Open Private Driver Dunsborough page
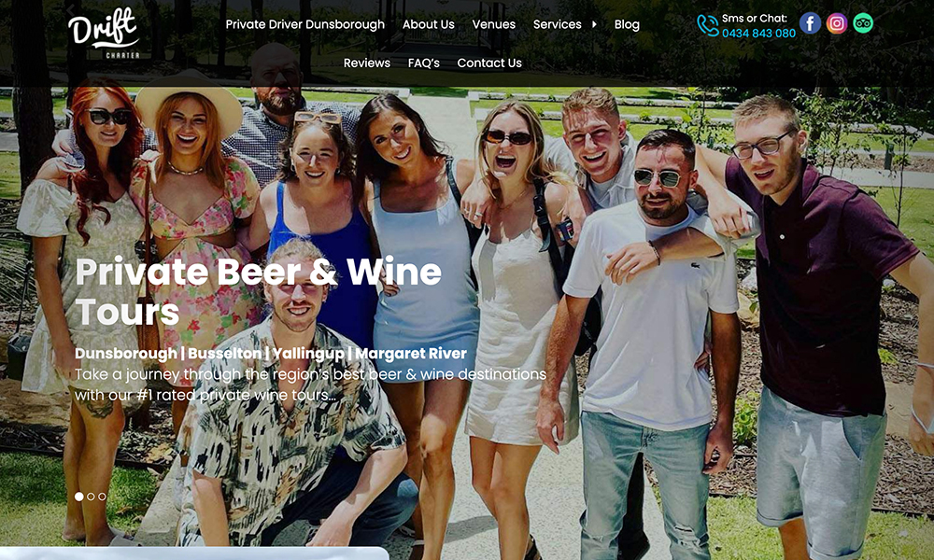This screenshot has height=560, width=934. [x=305, y=24]
